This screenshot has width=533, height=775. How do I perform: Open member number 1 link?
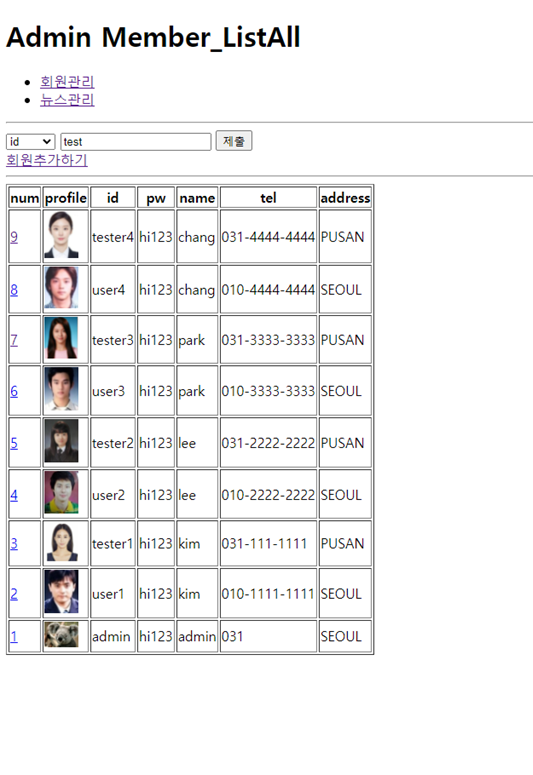pos(14,637)
